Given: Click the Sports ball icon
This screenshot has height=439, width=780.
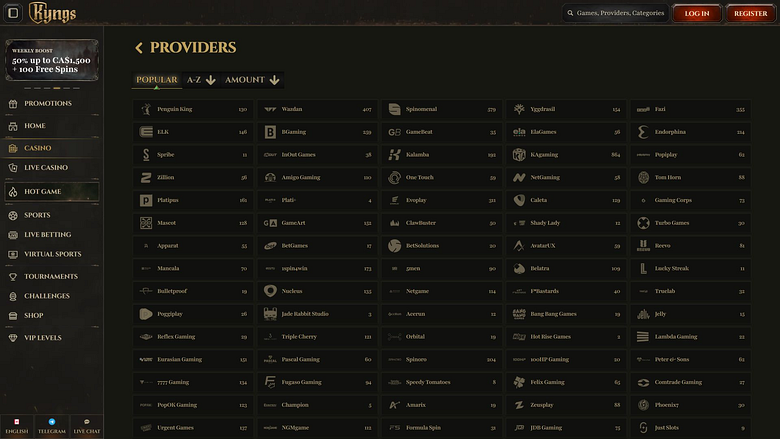Looking at the screenshot, I should pyautogui.click(x=13, y=215).
